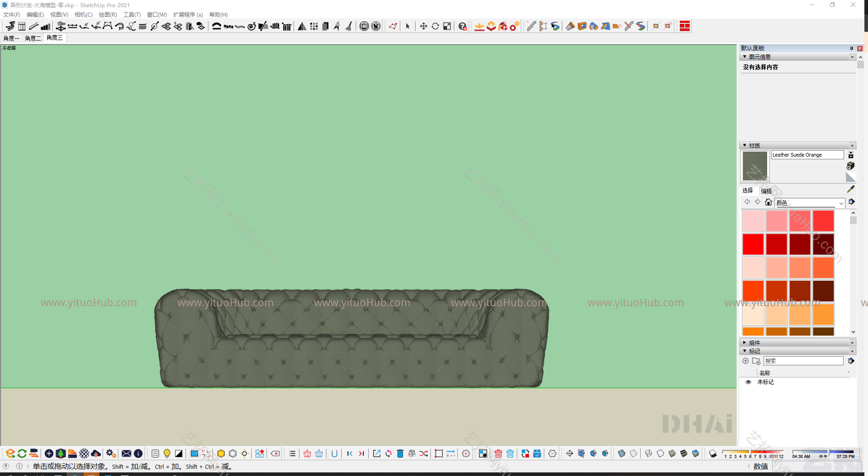Collapse the 标记 tags panel

tap(744, 351)
